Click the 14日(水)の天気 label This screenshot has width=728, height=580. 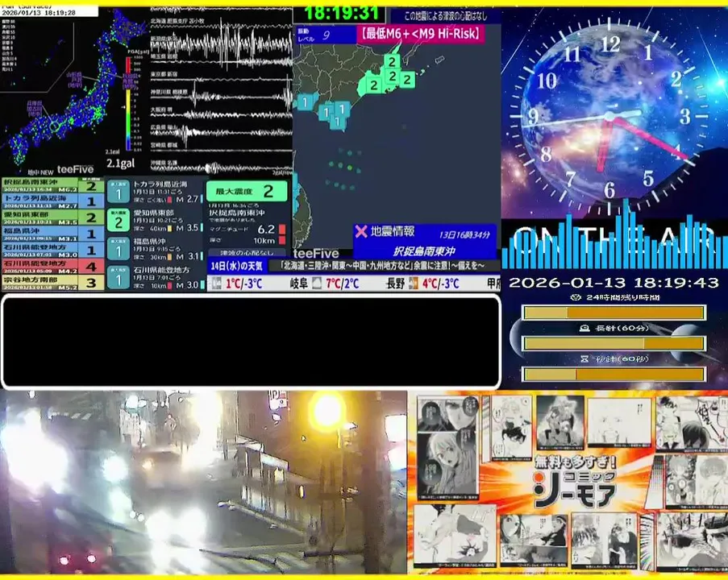pos(236,266)
